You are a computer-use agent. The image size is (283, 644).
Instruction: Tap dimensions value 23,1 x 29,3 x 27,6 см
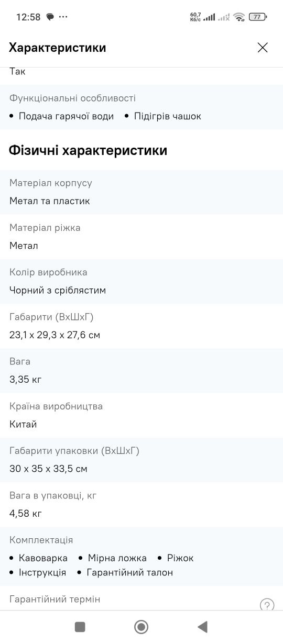(x=55, y=335)
